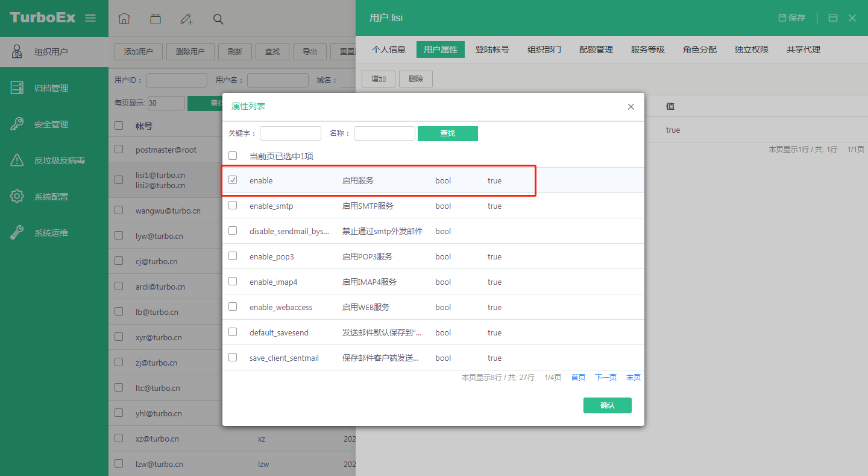Switch to 角色分配 tab
Viewport: 868px width, 476px height.
[700, 49]
